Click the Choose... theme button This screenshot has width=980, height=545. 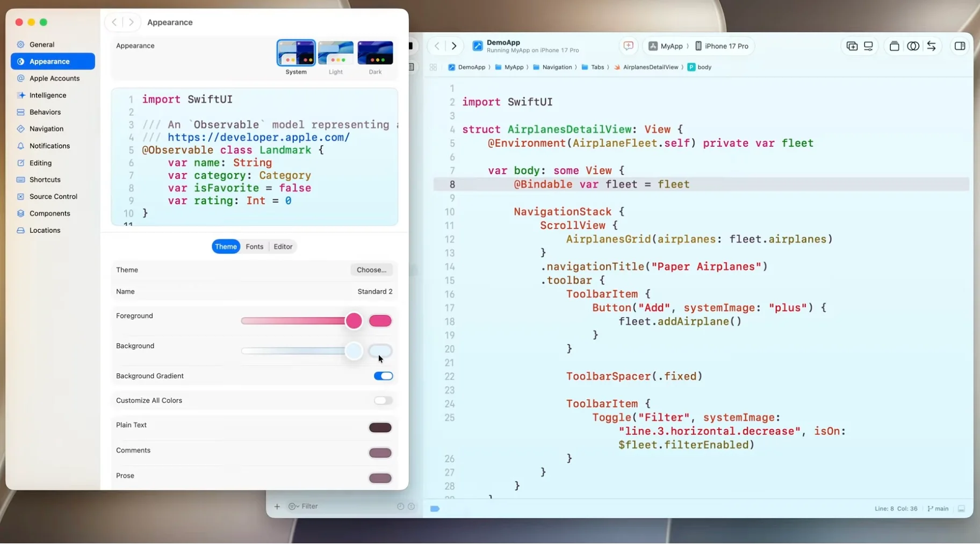click(371, 270)
